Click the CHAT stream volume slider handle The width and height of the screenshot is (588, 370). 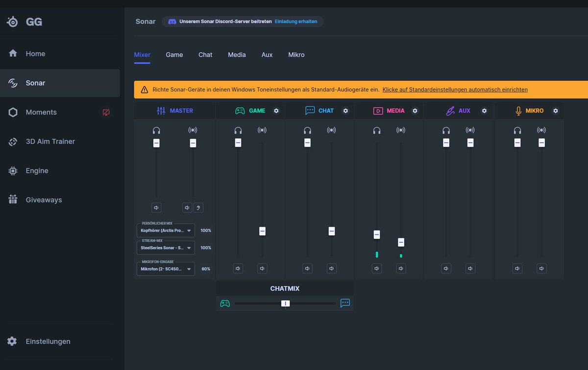[x=332, y=231]
